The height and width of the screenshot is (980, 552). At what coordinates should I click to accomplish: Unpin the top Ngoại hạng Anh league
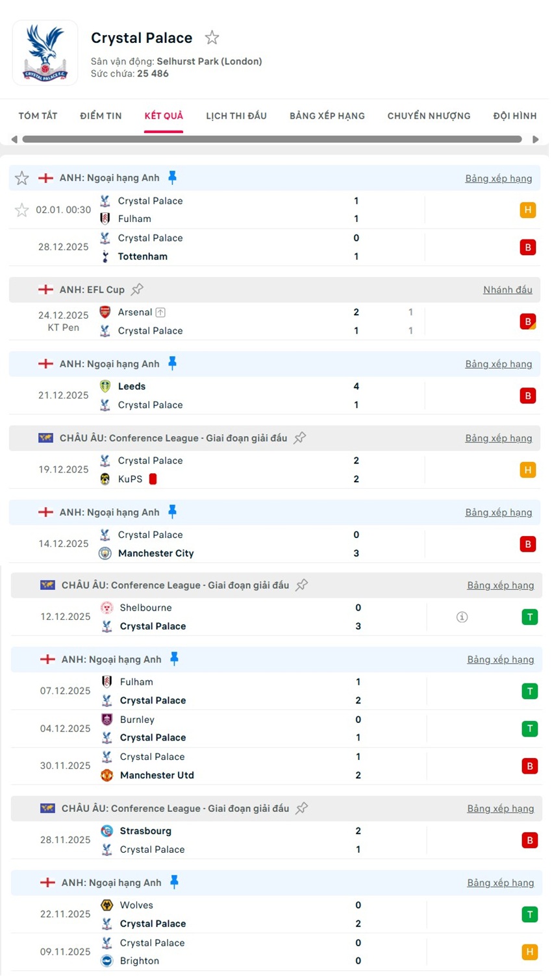172,177
